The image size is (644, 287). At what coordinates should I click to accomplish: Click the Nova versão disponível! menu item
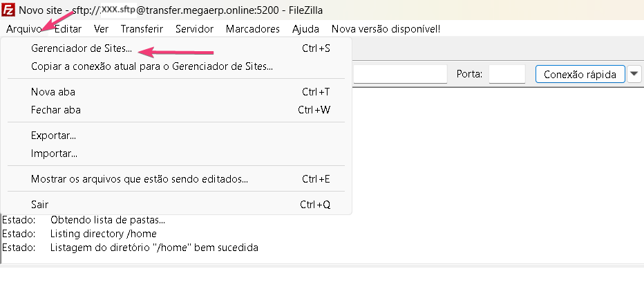pyautogui.click(x=386, y=29)
